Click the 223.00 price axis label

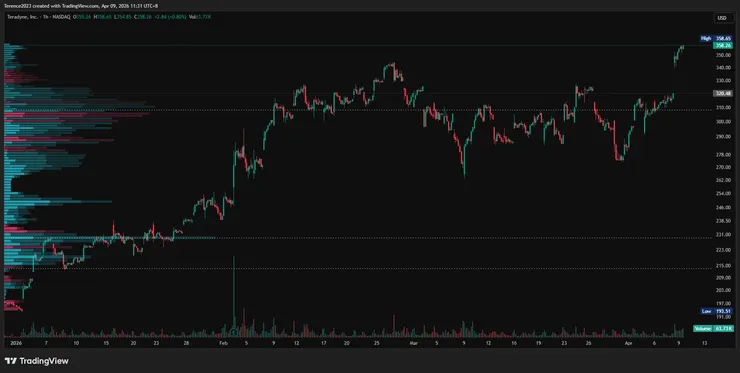tap(723, 249)
